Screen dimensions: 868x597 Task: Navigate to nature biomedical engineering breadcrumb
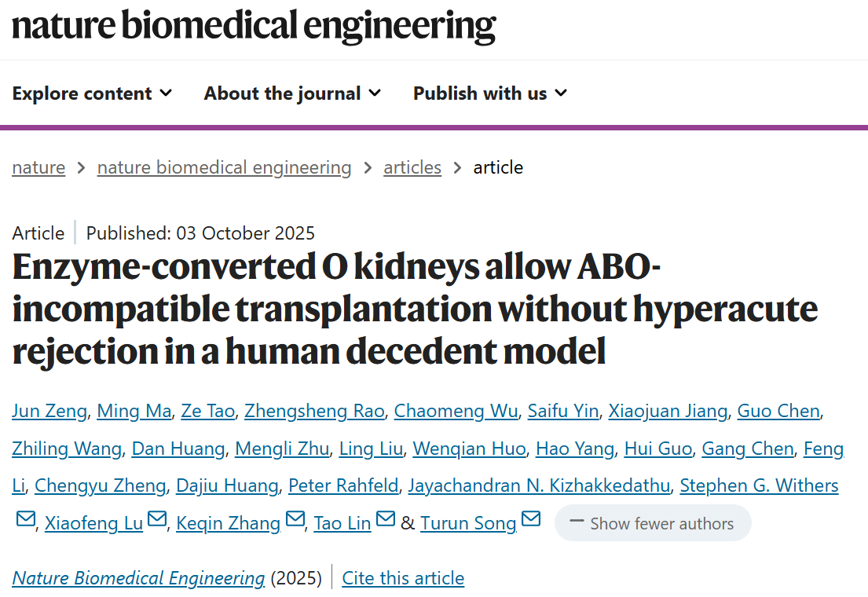pyautogui.click(x=224, y=167)
